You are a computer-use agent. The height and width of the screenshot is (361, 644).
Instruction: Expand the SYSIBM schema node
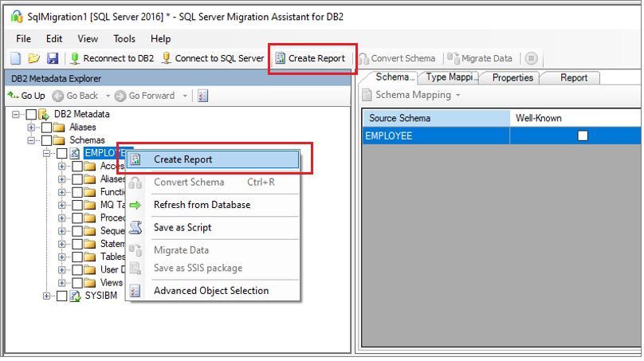point(46,296)
